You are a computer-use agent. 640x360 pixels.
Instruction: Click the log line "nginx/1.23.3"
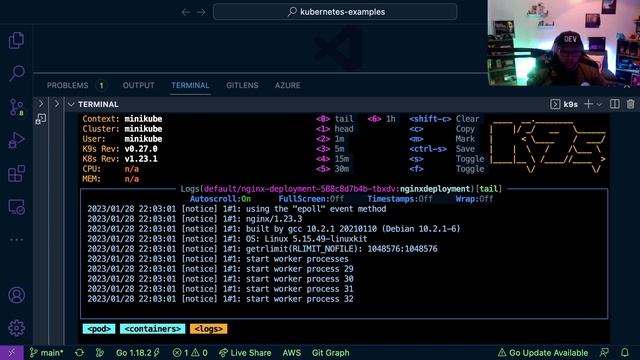pyautogui.click(x=274, y=219)
